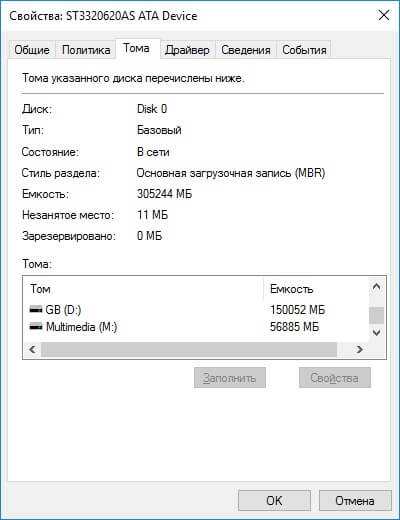Viewport: 400px width, 520px height.
Task: Click the Отмена button
Action: (355, 500)
